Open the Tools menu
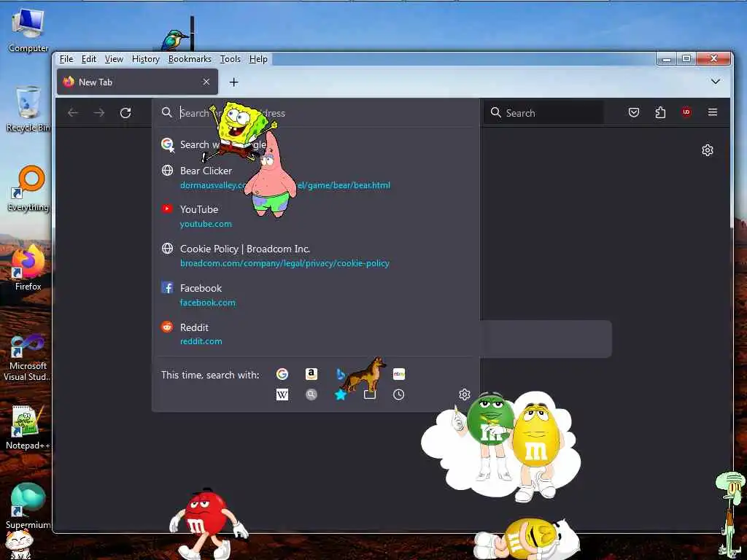This screenshot has width=747, height=560. click(230, 59)
